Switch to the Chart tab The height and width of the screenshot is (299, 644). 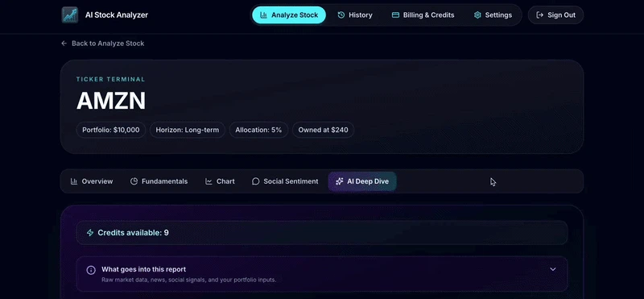[220, 181]
